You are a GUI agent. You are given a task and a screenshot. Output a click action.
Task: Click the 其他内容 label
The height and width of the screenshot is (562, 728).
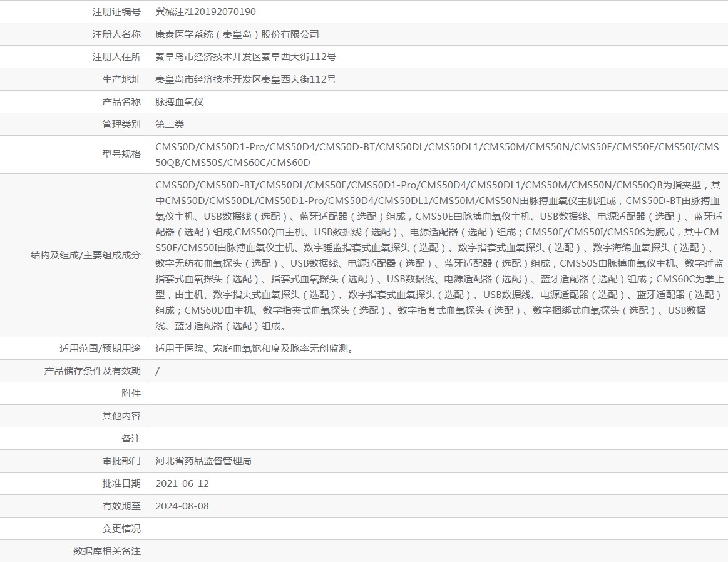click(x=121, y=416)
